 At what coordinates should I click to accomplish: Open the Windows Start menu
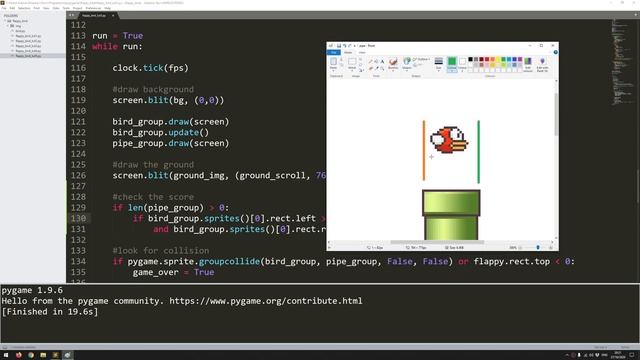[6, 355]
